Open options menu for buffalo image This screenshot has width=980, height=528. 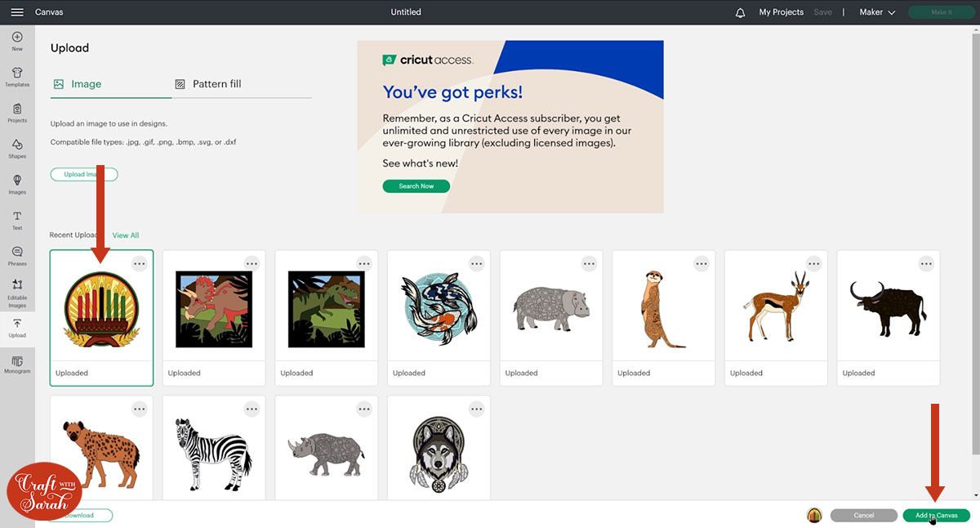click(926, 263)
